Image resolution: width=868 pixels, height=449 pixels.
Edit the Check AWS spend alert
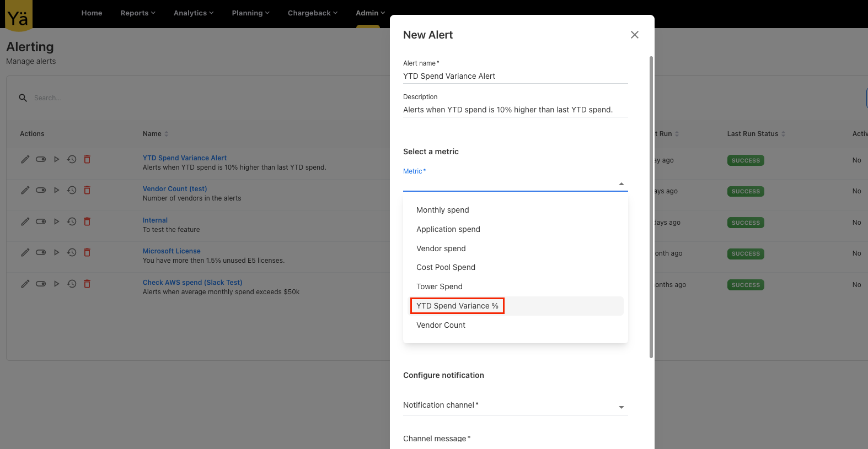(25, 284)
